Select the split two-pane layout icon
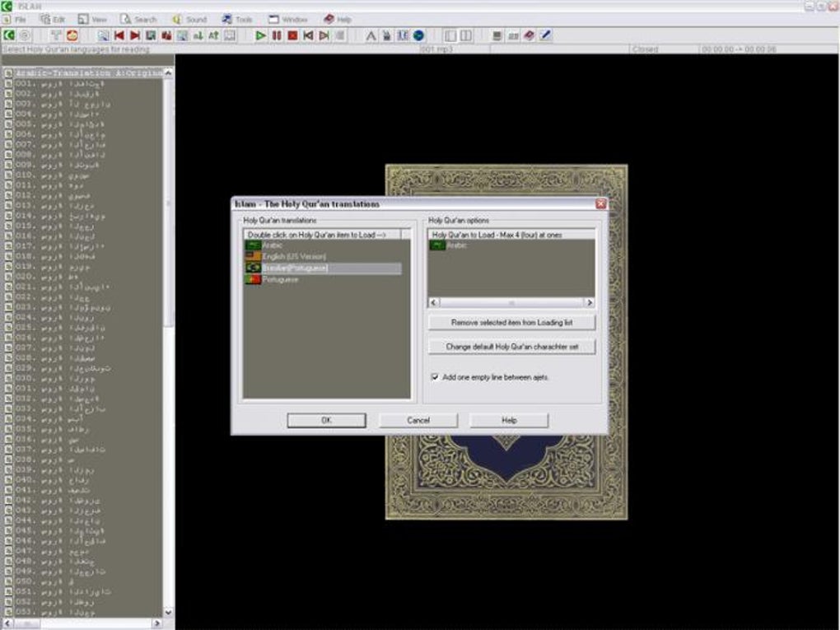Screen dimensions: 840x630 (466, 35)
